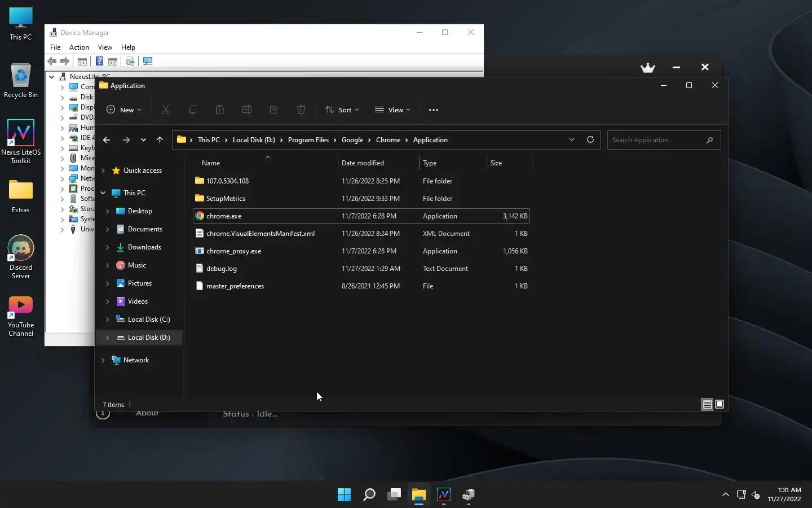Image resolution: width=812 pixels, height=508 pixels.
Task: Click Program Files in address breadcrumb
Action: tap(308, 140)
